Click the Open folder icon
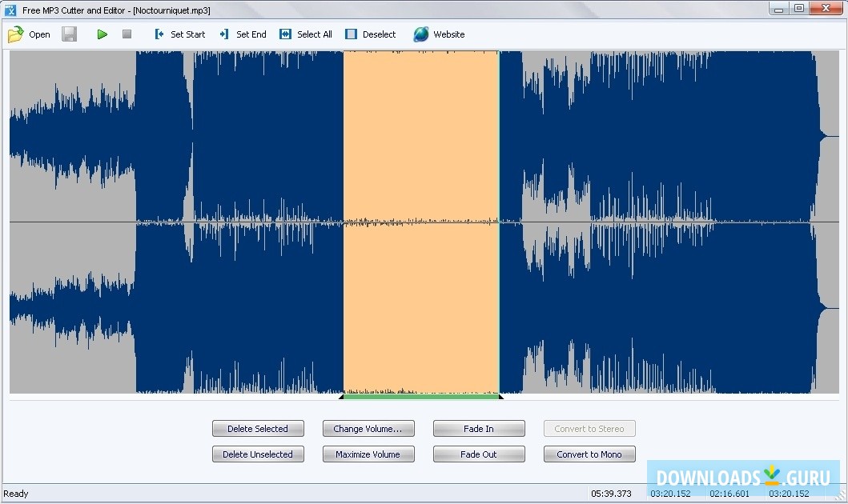The height and width of the screenshot is (504, 848). point(15,34)
